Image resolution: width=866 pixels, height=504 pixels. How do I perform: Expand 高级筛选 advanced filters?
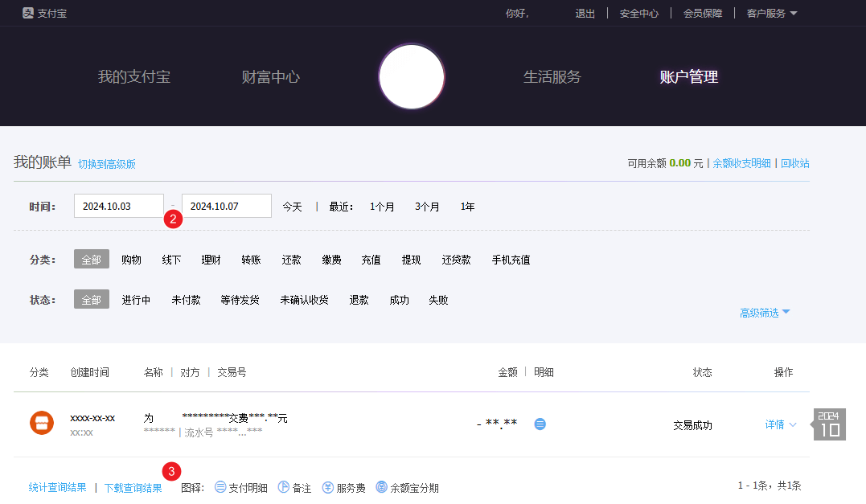click(x=765, y=313)
